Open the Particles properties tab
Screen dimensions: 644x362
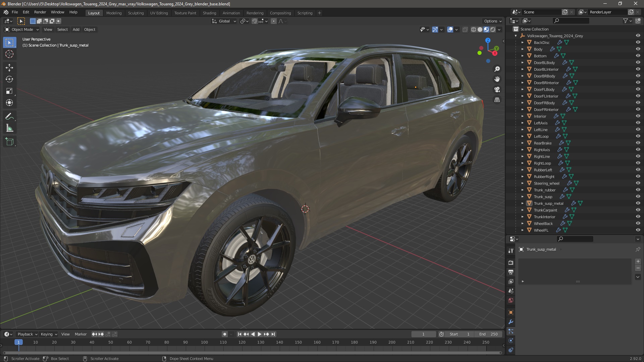511,331
